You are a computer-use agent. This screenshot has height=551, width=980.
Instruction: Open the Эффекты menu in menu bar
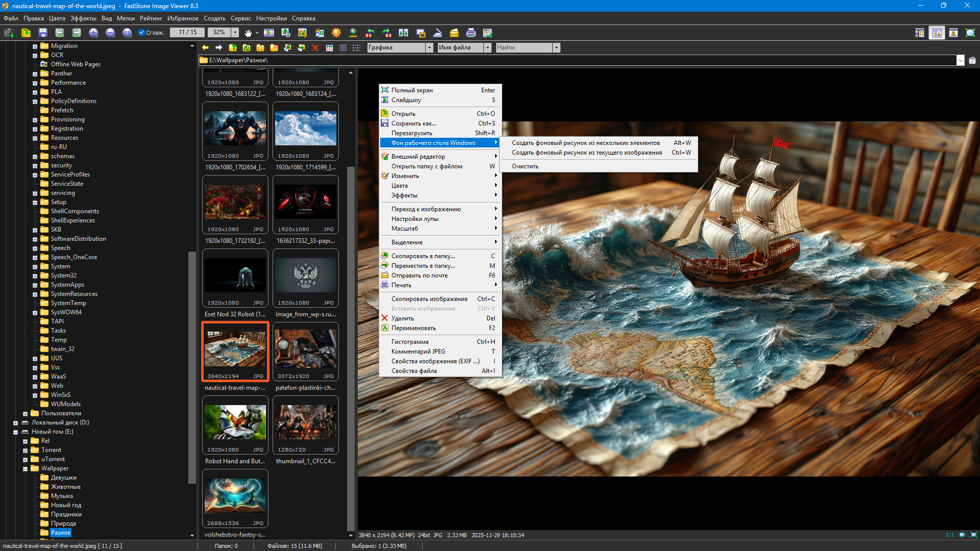(83, 18)
